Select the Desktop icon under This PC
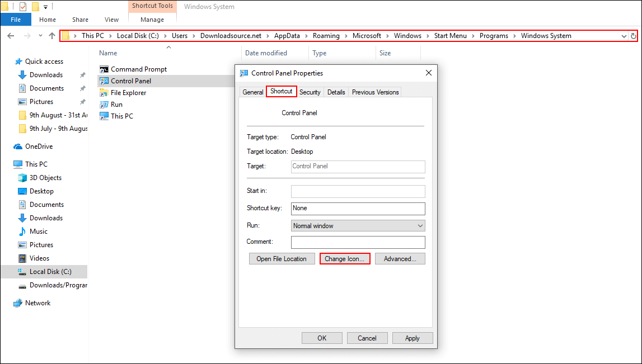This screenshot has width=642, height=364. (22, 191)
